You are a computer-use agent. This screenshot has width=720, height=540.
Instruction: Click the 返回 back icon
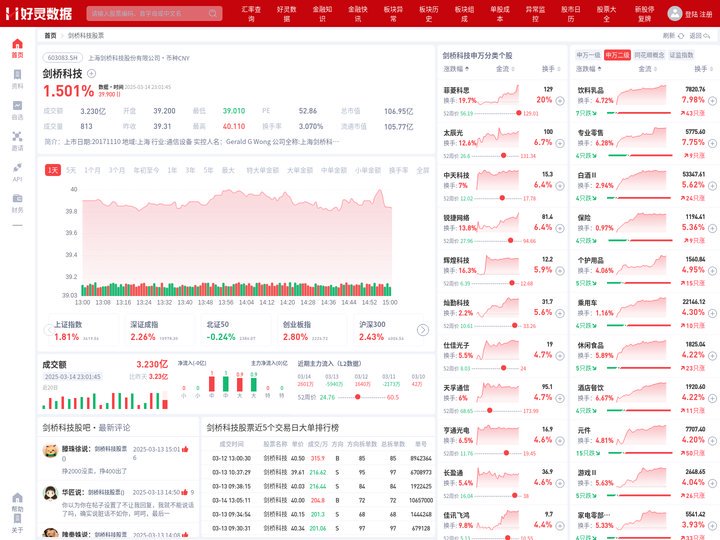[x=707, y=35]
